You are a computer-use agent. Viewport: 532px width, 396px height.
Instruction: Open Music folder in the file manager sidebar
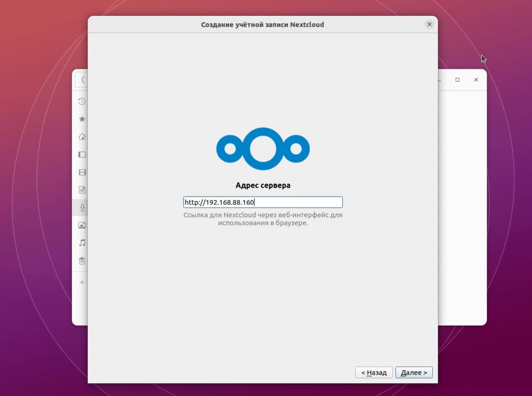82,243
